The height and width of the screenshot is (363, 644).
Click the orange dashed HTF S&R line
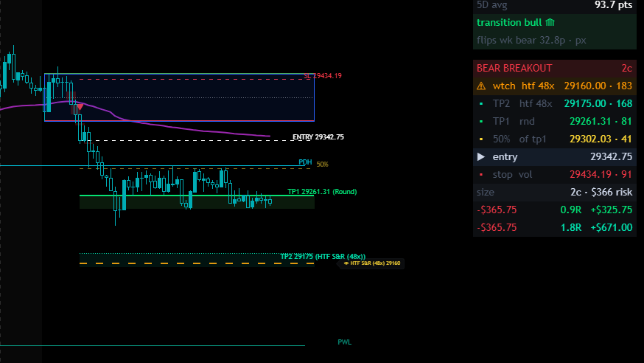(197, 263)
